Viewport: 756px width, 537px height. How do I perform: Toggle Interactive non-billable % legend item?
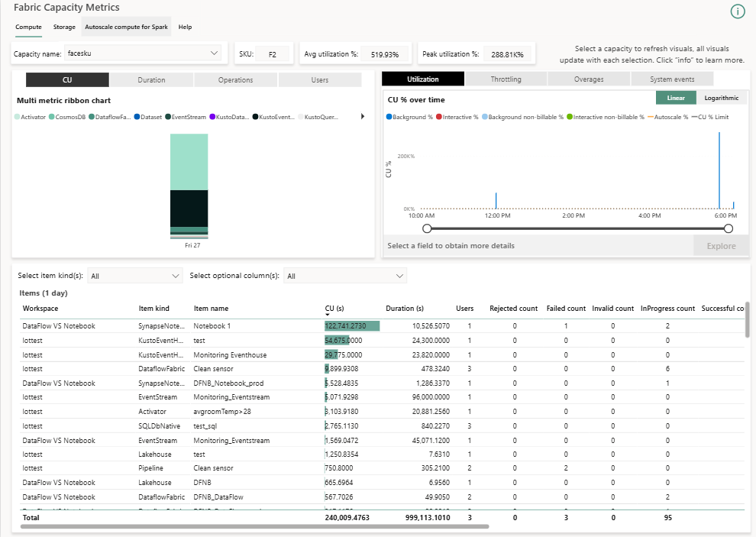coord(606,117)
